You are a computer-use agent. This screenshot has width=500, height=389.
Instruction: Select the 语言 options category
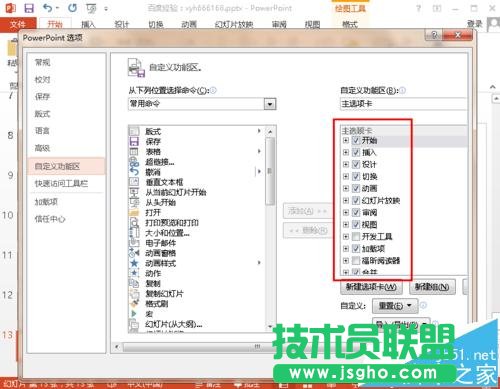pos(42,131)
